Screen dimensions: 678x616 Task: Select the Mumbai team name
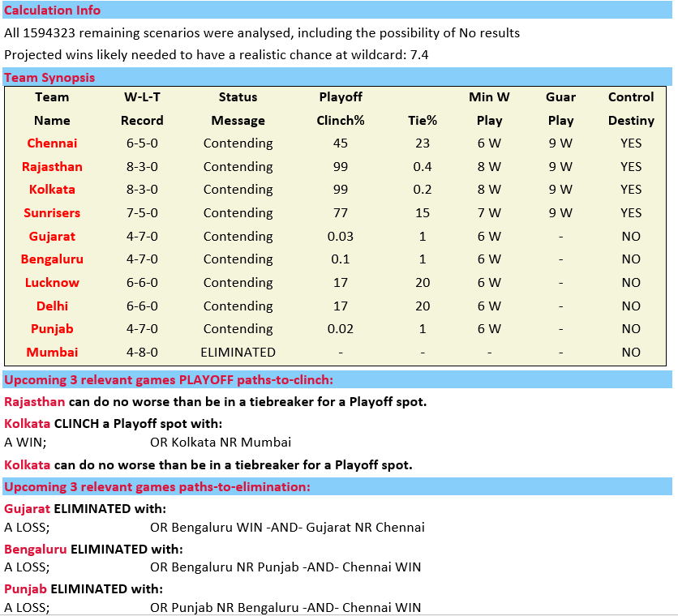coord(52,352)
